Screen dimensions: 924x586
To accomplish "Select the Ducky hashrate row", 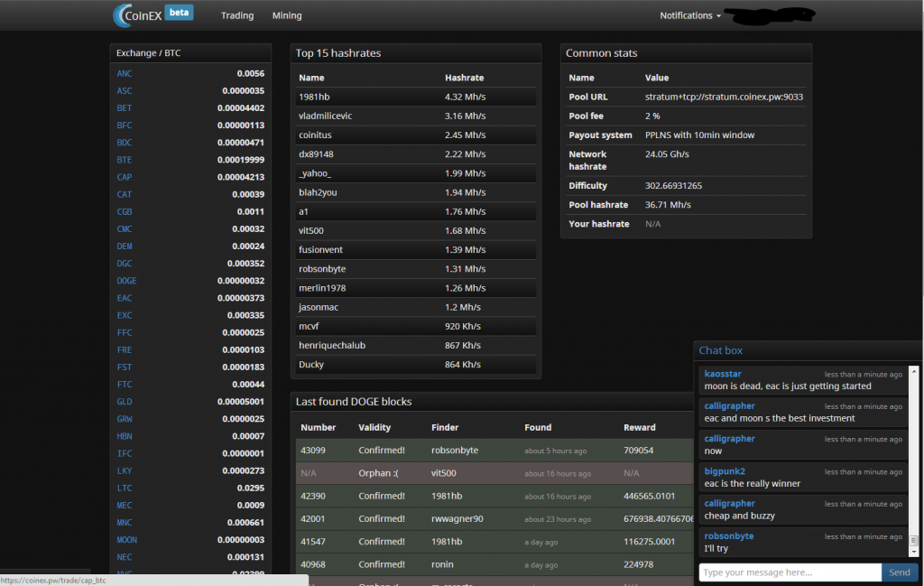I will coord(416,365).
